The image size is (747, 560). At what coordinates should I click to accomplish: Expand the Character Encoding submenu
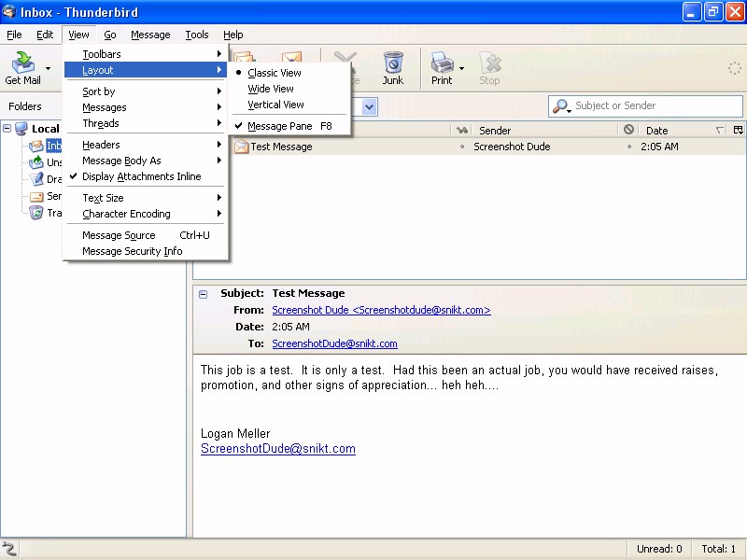click(146, 214)
